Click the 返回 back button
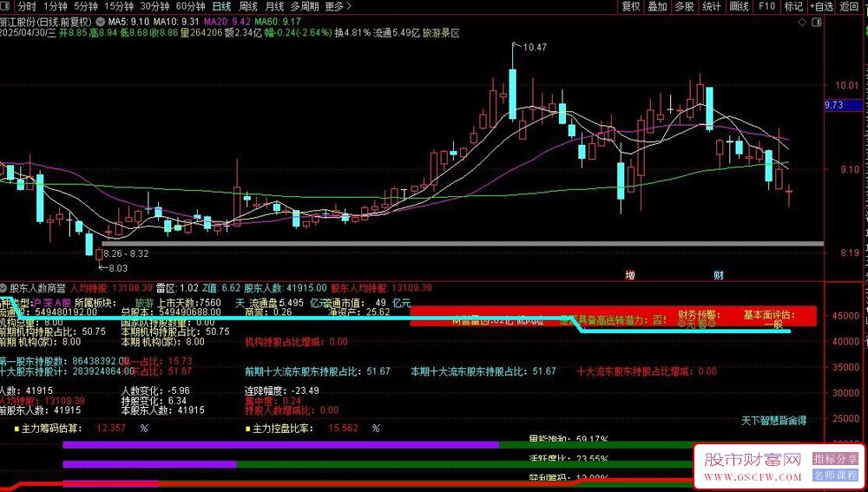 click(849, 7)
